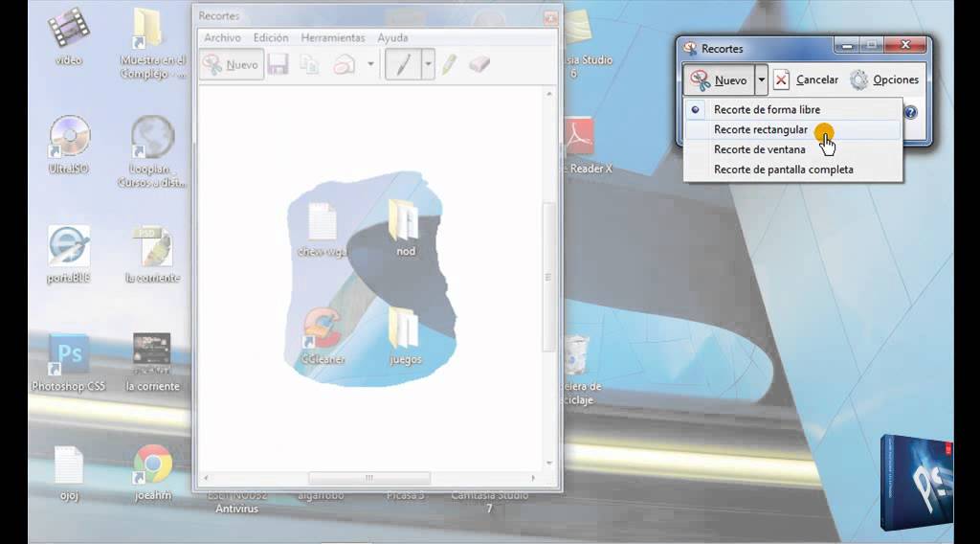Click the PSD file la corriente icon
The image size is (980, 544).
click(x=152, y=254)
